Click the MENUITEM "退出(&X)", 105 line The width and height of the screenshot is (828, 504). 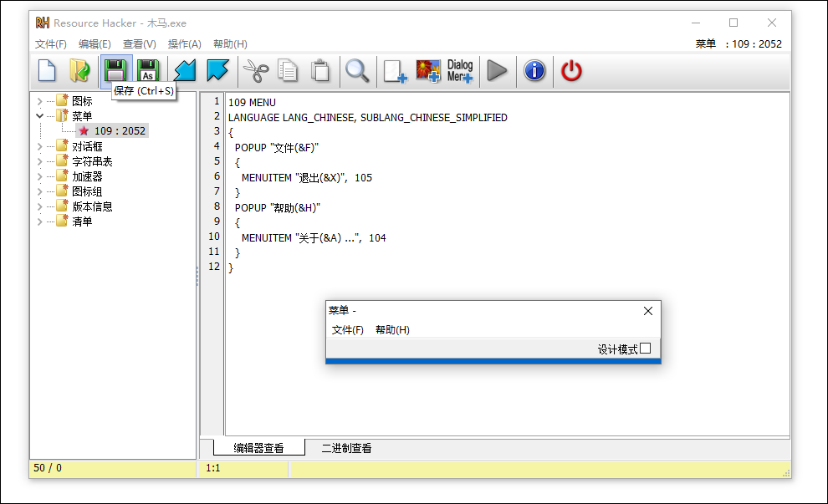point(306,178)
